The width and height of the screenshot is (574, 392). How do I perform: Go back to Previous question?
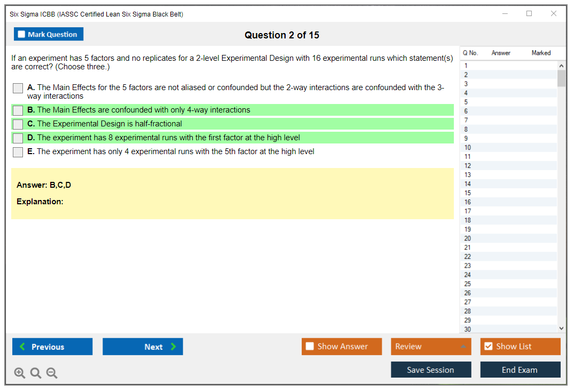click(52, 347)
